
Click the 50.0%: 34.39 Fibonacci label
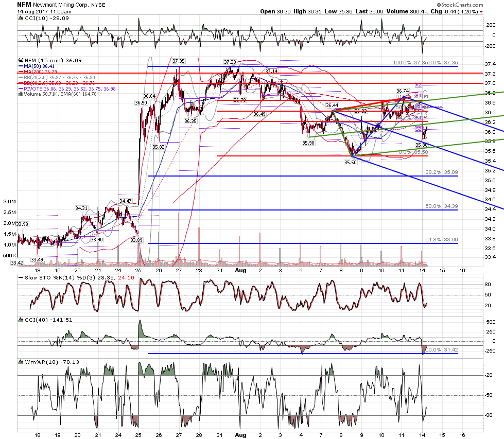click(x=442, y=206)
